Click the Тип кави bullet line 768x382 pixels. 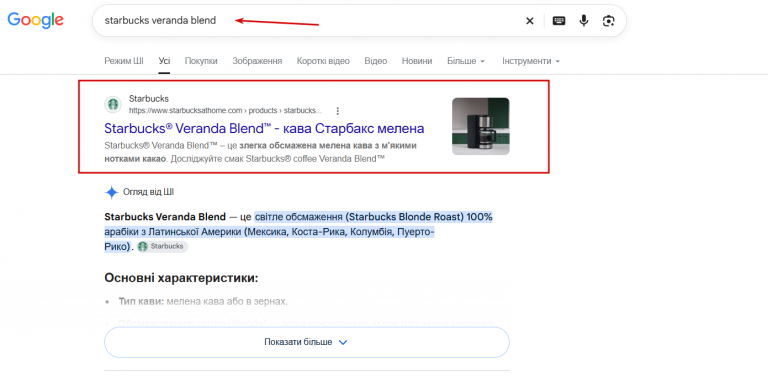coord(203,302)
